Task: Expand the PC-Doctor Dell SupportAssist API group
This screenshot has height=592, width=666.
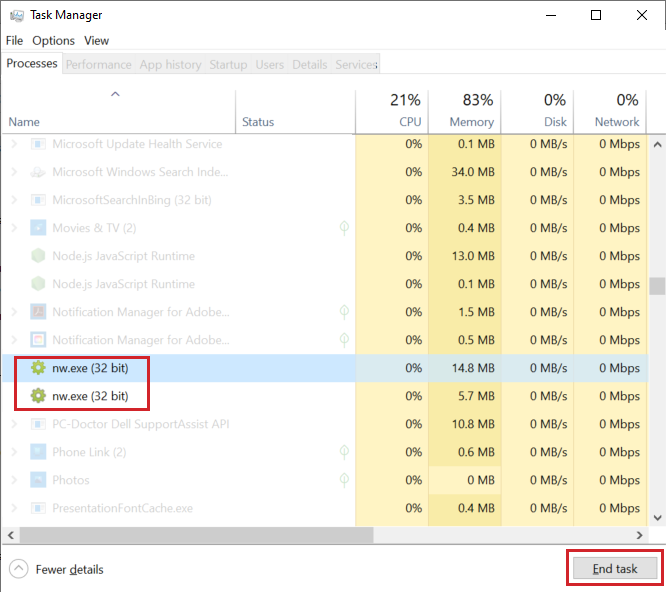Action: point(14,424)
